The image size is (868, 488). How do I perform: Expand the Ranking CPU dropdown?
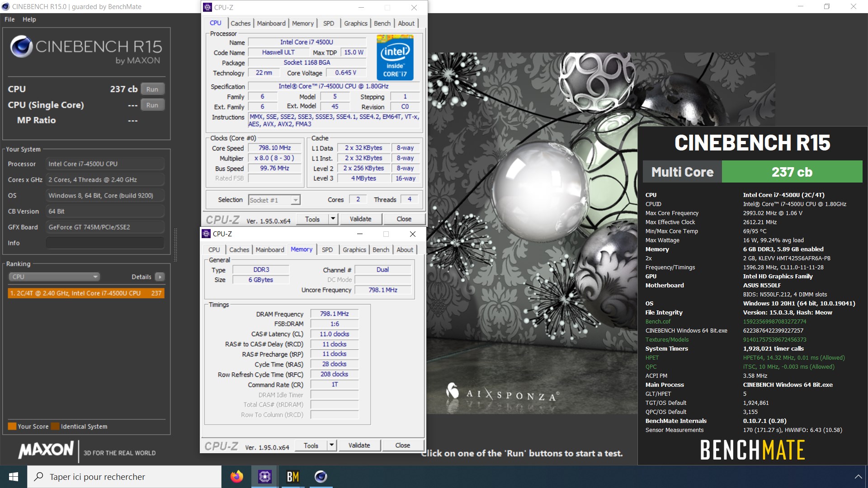(x=54, y=277)
